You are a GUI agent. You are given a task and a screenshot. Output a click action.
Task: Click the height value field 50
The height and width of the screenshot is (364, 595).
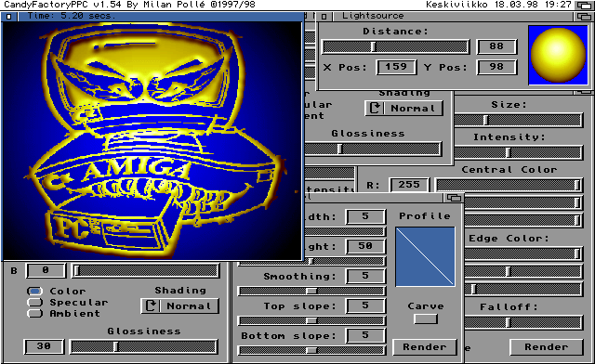point(365,246)
